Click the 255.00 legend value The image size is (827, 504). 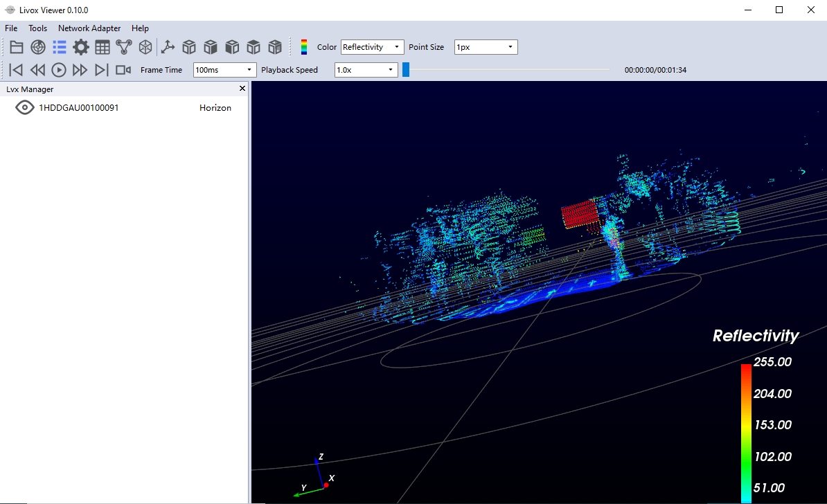772,361
